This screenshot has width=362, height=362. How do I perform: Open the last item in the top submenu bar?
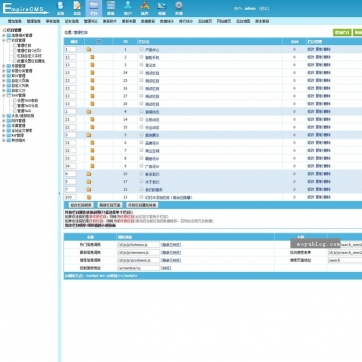point(262,21)
